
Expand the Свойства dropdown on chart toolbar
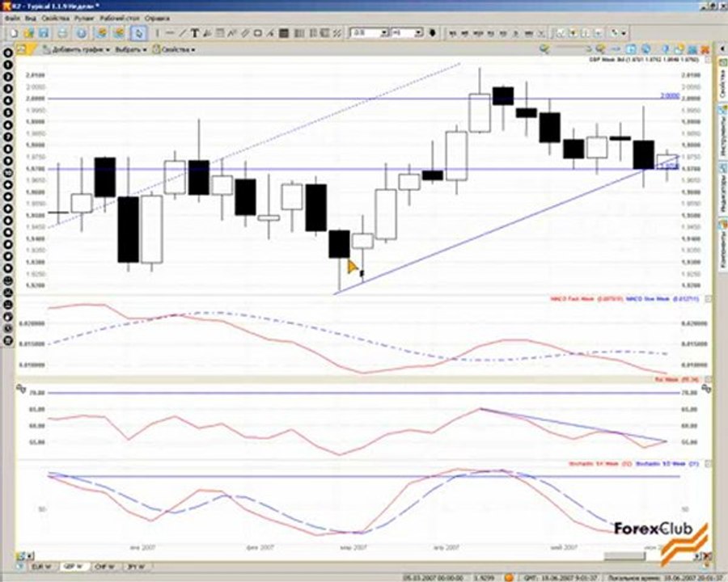tap(174, 49)
